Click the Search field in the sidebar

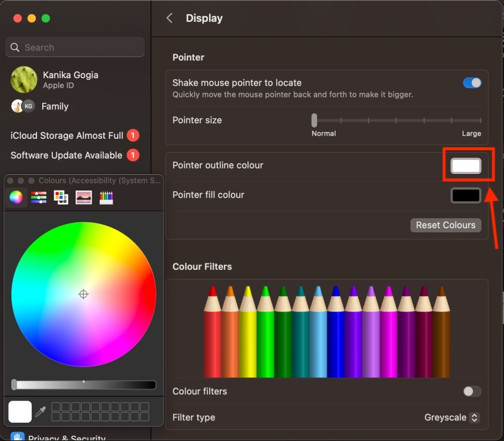pos(75,47)
